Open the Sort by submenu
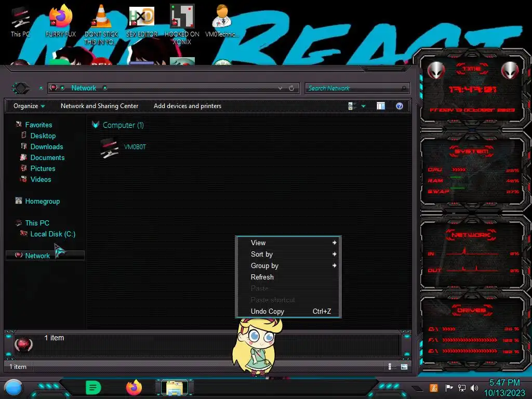Image resolution: width=532 pixels, height=399 pixels. click(x=288, y=254)
